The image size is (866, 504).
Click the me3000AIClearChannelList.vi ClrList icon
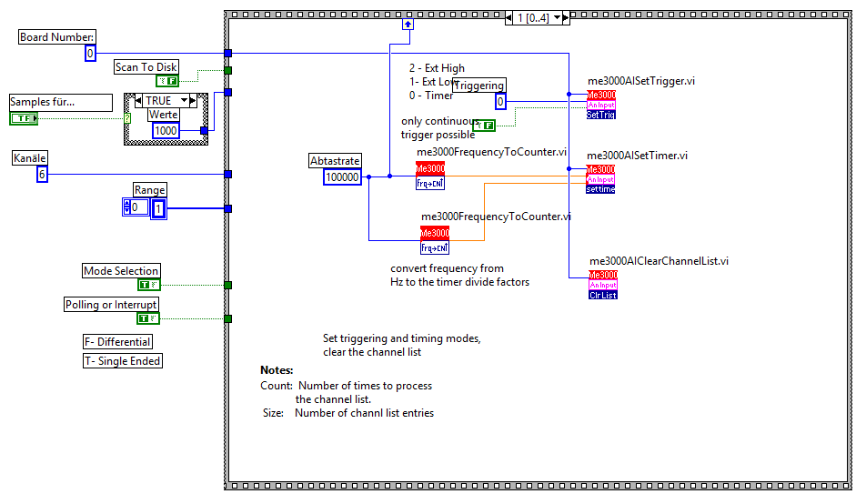point(603,285)
